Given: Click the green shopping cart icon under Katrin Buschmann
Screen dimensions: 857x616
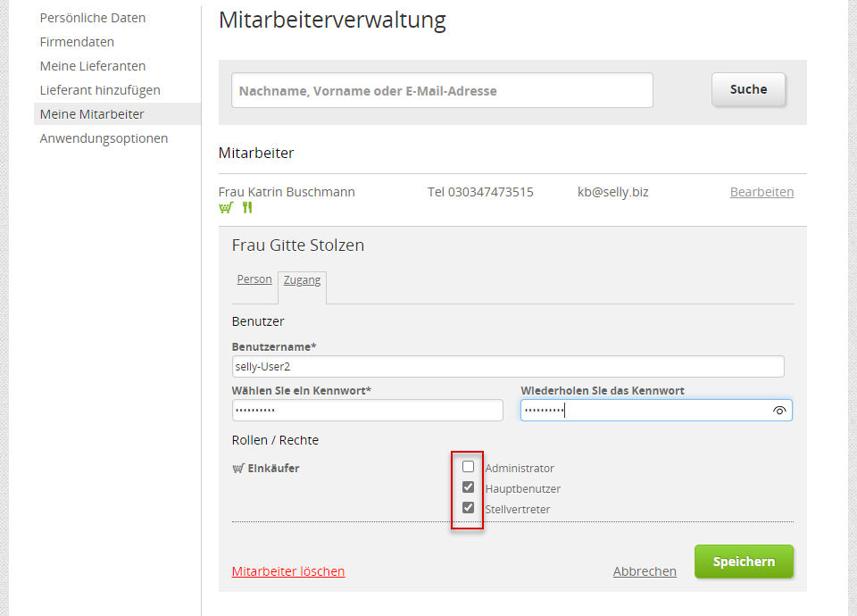Looking at the screenshot, I should tap(226, 208).
